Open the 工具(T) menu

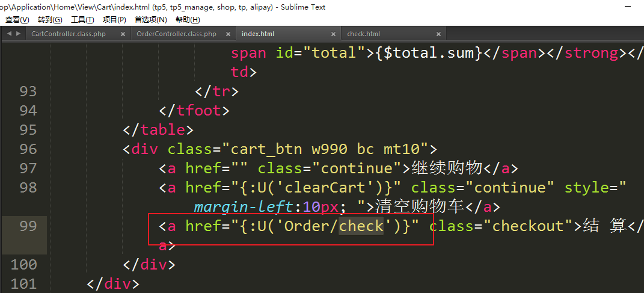point(82,20)
